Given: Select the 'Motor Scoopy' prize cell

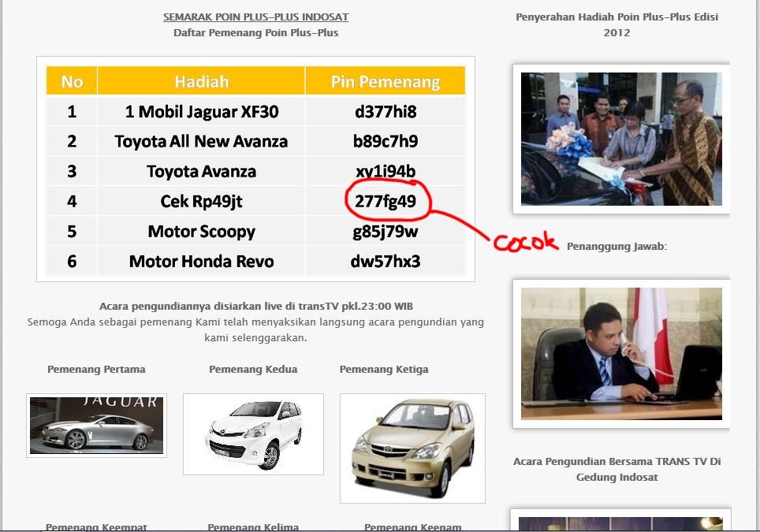Looking at the screenshot, I should tap(202, 231).
